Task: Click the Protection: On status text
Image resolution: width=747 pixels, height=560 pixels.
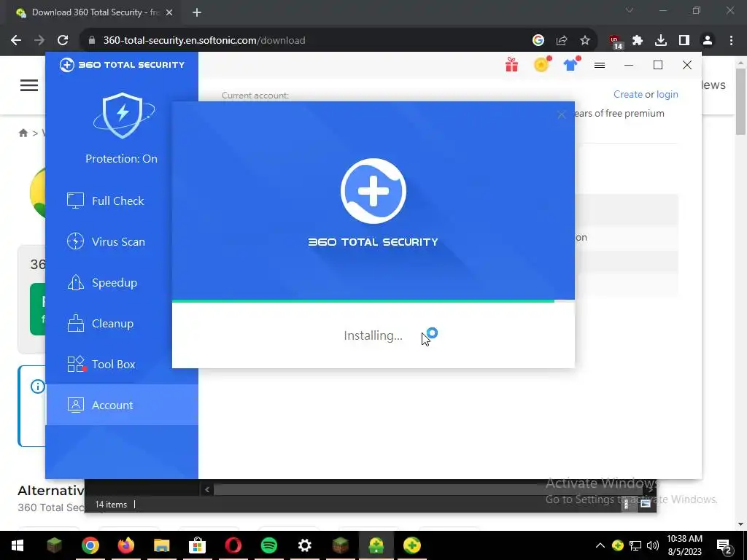Action: 121,158
